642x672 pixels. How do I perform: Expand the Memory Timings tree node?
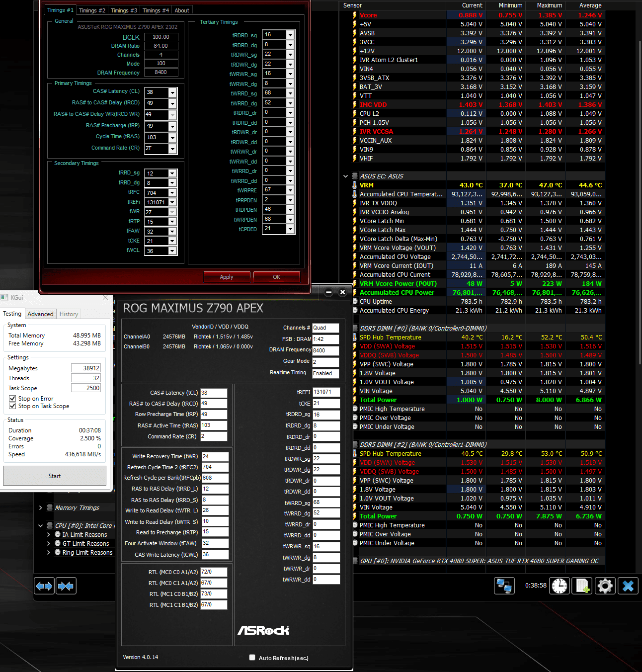40,507
